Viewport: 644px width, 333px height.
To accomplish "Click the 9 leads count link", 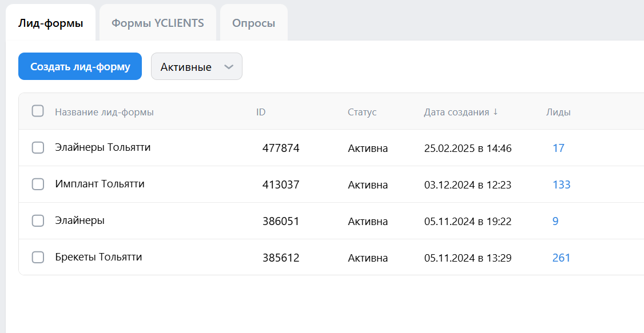I will (x=555, y=222).
